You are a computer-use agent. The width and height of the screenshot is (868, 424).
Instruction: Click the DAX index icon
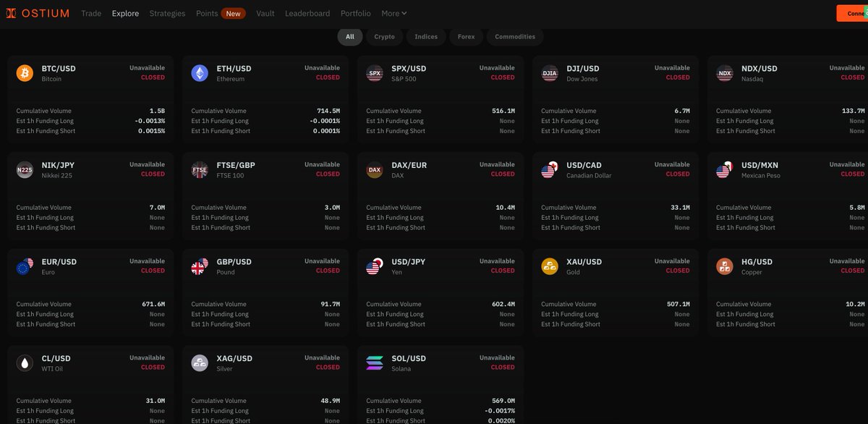coord(375,170)
